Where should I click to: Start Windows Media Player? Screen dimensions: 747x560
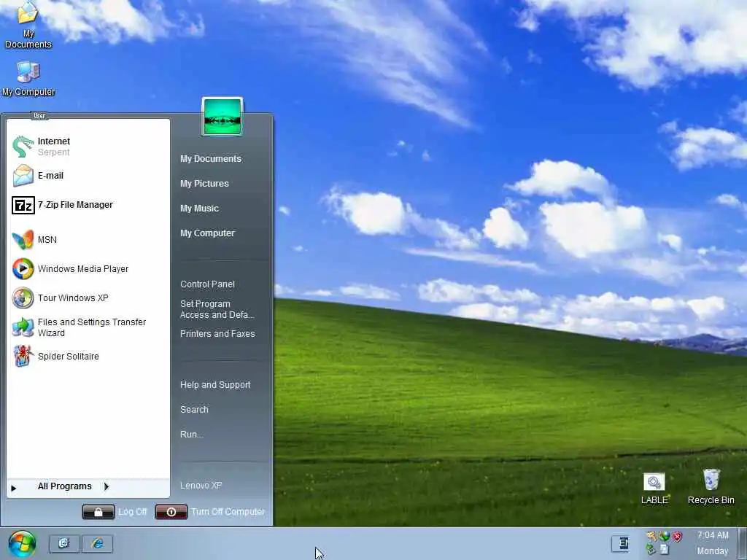pyautogui.click(x=88, y=269)
